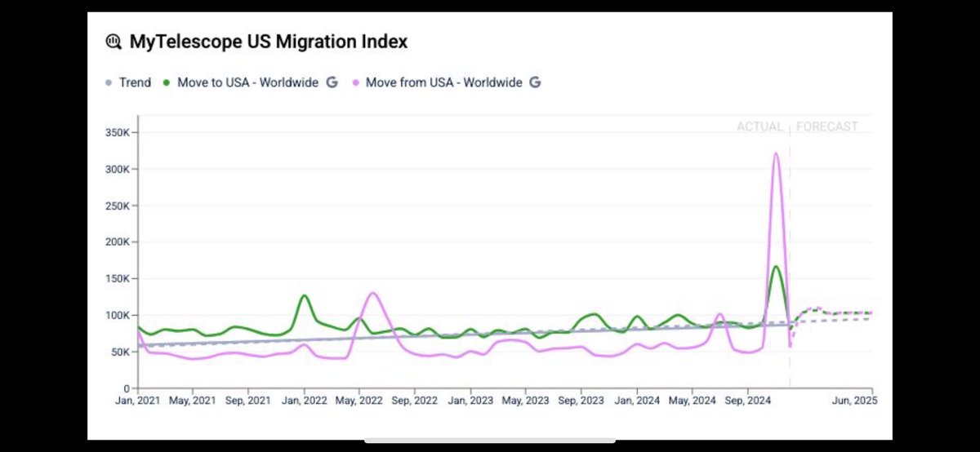
Task: Click the 200K y-axis label
Action: 118,242
